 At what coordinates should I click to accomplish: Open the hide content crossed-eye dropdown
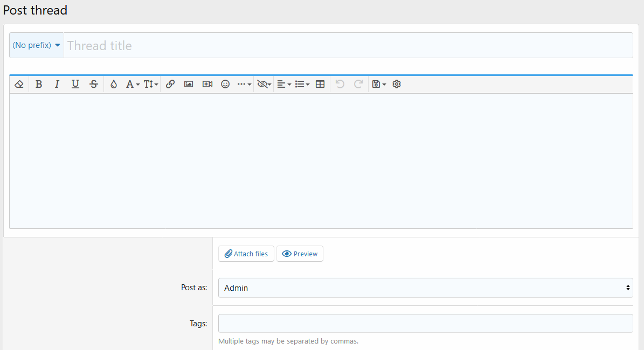tap(264, 84)
